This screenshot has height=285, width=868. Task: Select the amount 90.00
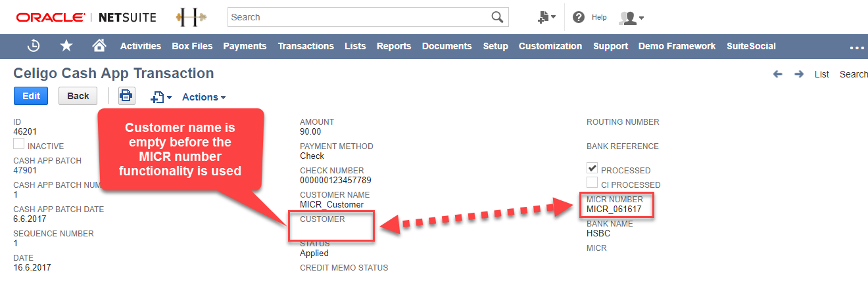pos(311,131)
